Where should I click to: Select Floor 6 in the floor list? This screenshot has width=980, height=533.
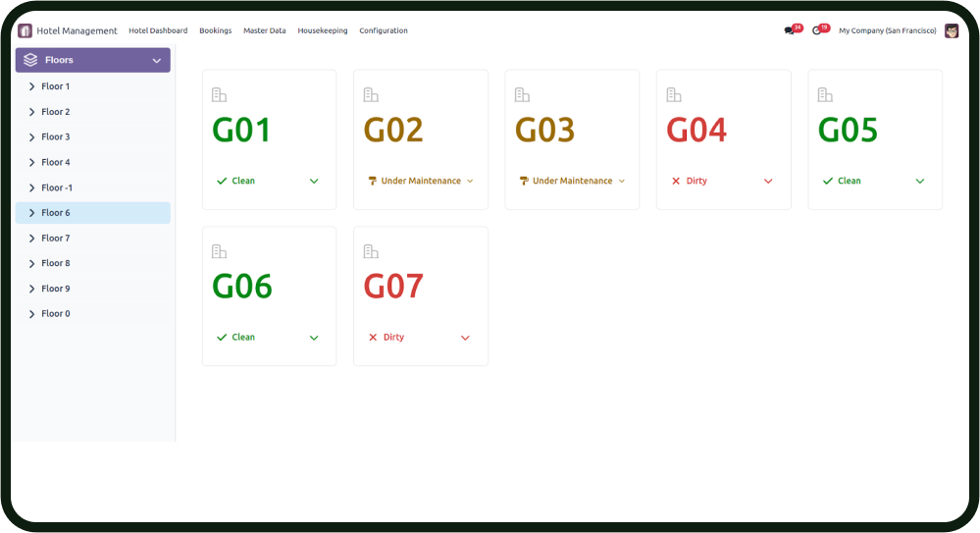tap(55, 213)
